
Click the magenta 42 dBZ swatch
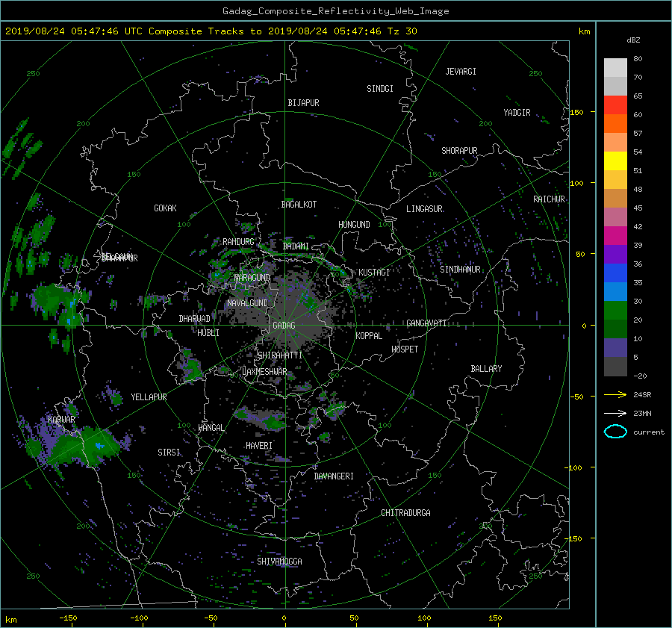(x=615, y=235)
